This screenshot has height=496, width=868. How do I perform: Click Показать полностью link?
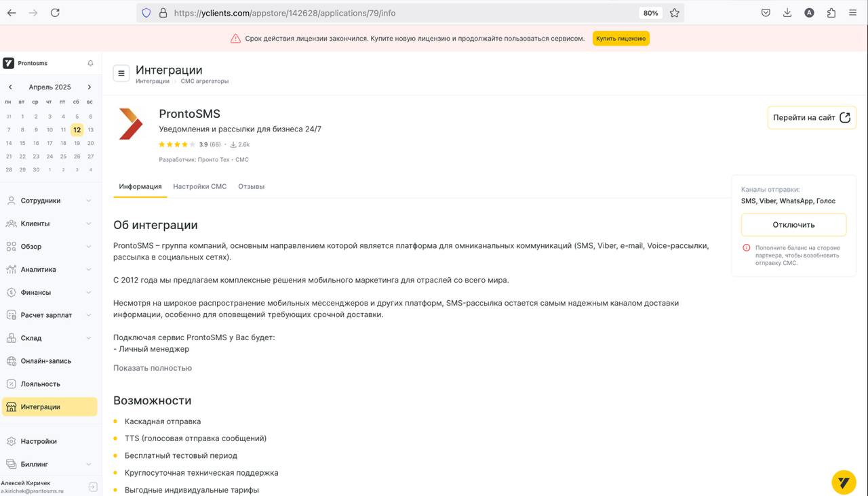tap(153, 368)
